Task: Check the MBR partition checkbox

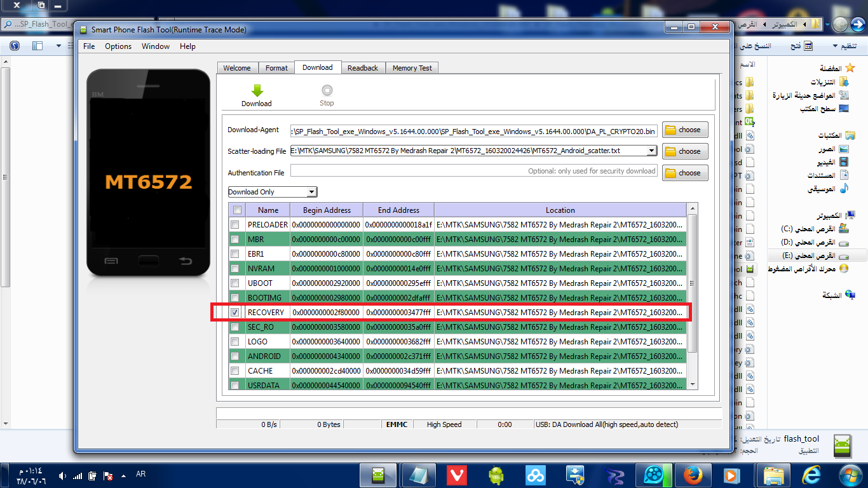Action: coord(235,240)
